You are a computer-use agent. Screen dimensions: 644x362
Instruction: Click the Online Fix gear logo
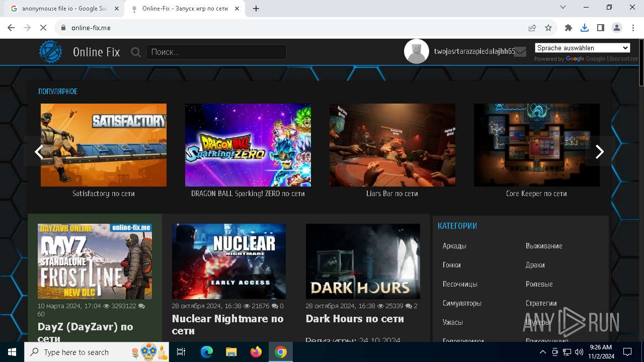[x=51, y=52]
